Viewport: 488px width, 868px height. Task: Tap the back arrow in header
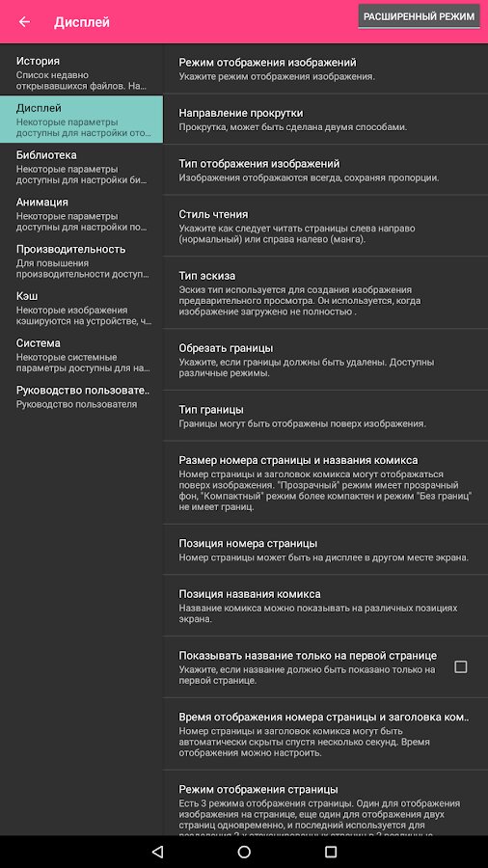pos(24,22)
